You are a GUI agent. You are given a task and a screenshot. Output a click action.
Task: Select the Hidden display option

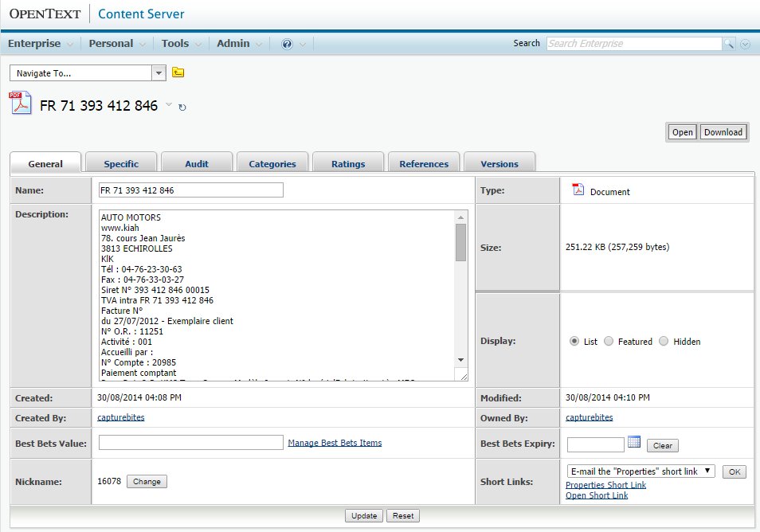click(664, 341)
